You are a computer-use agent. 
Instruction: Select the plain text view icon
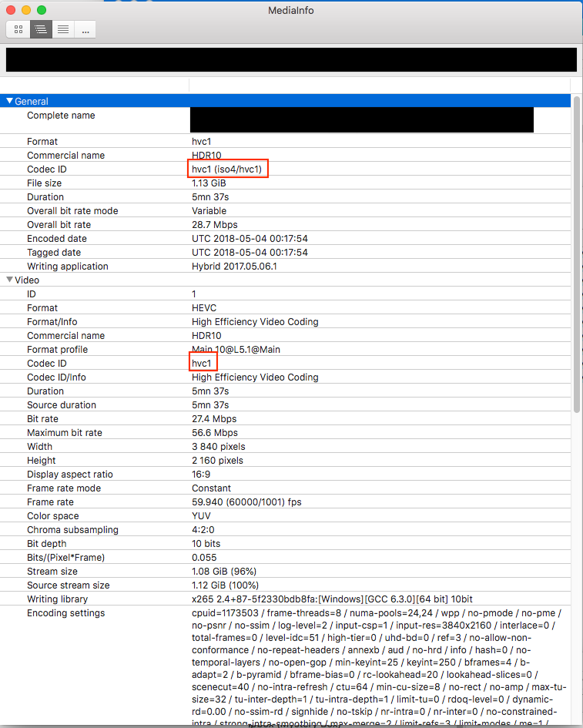point(62,29)
